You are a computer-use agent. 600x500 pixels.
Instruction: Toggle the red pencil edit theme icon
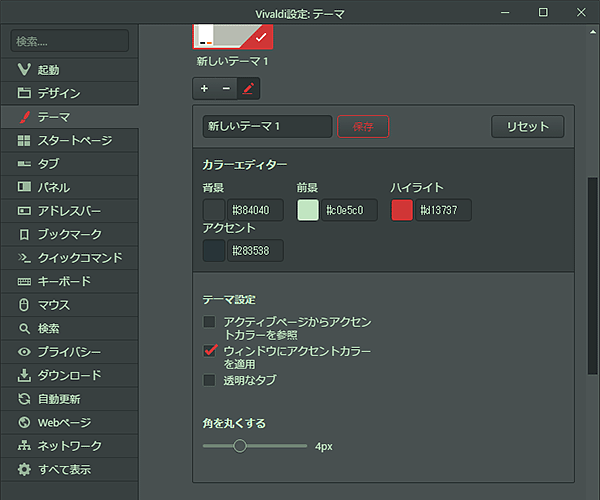coord(248,88)
